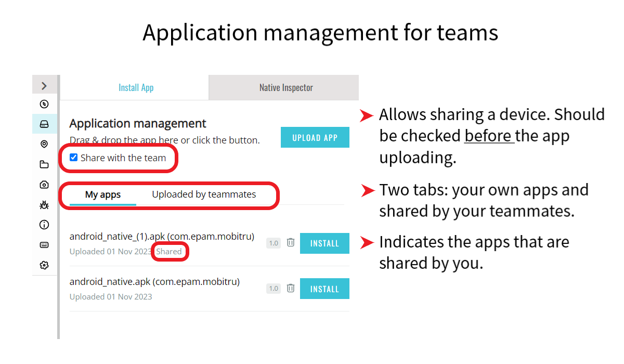Toggle the Share with the team checkbox

click(74, 158)
